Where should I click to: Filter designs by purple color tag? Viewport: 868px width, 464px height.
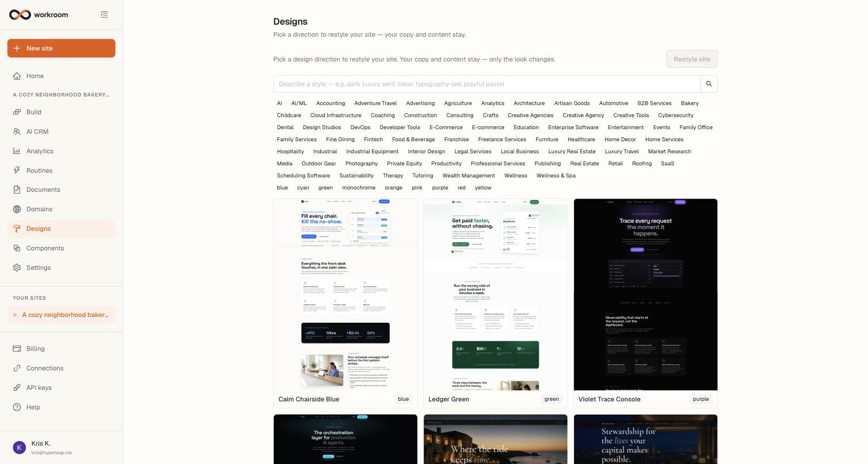[440, 188]
